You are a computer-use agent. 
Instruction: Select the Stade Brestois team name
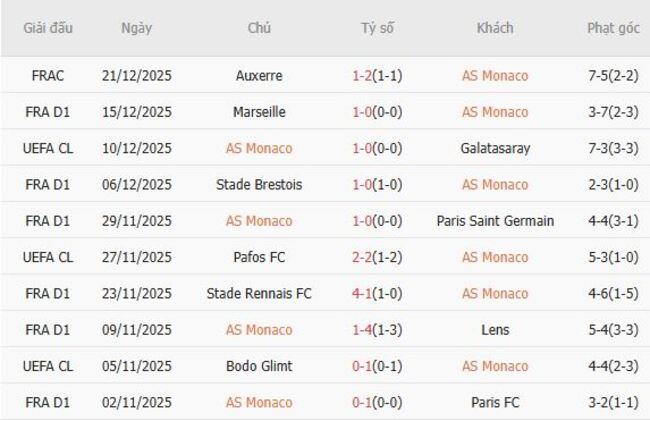(259, 184)
